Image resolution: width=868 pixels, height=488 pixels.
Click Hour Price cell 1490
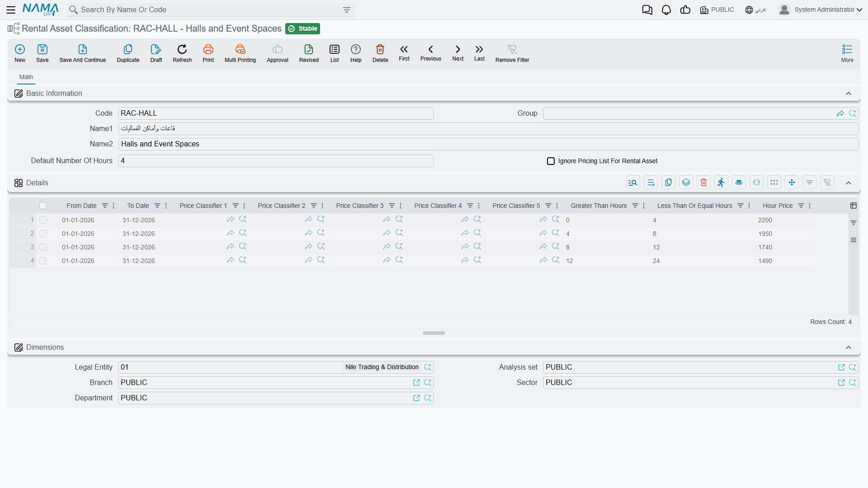(785, 261)
